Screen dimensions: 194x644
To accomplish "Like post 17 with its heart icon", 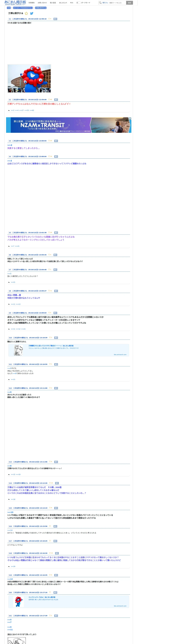I will [x=50, y=541].
